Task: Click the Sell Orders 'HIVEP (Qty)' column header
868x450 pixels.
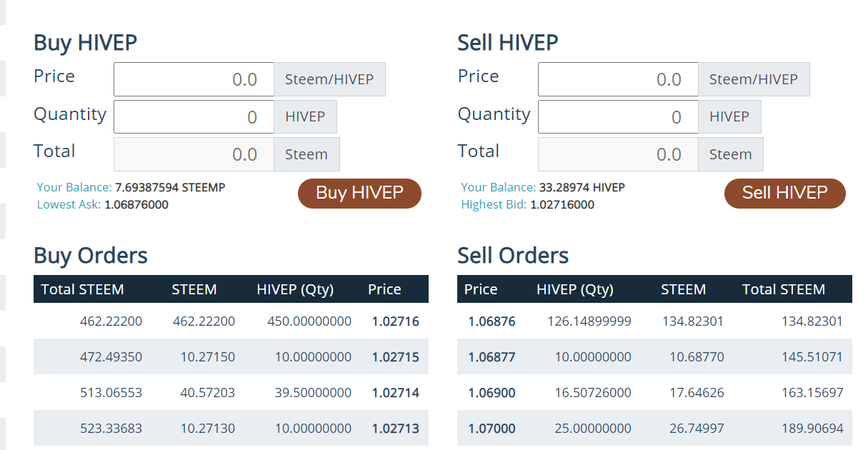Action: coord(575,289)
